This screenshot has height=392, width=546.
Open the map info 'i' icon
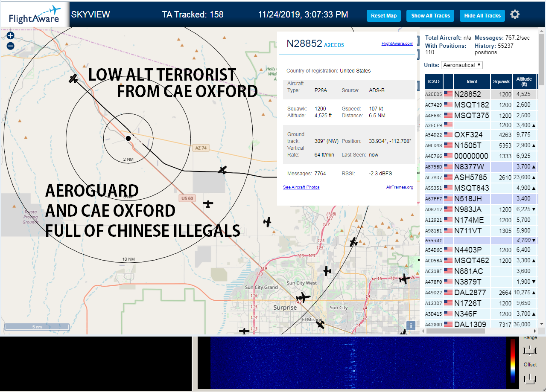pos(411,325)
